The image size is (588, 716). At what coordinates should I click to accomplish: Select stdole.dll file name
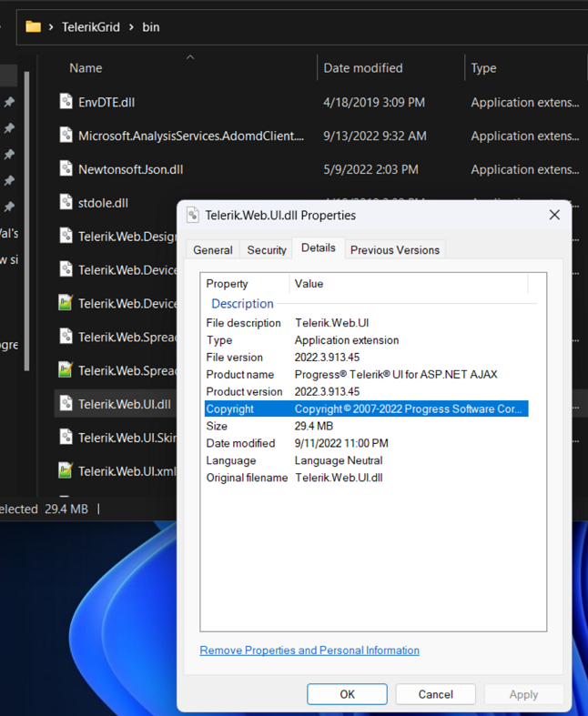click(x=103, y=203)
